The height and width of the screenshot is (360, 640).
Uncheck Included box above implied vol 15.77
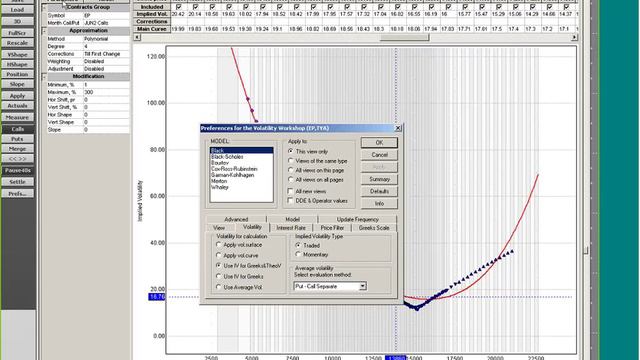tap(464, 7)
